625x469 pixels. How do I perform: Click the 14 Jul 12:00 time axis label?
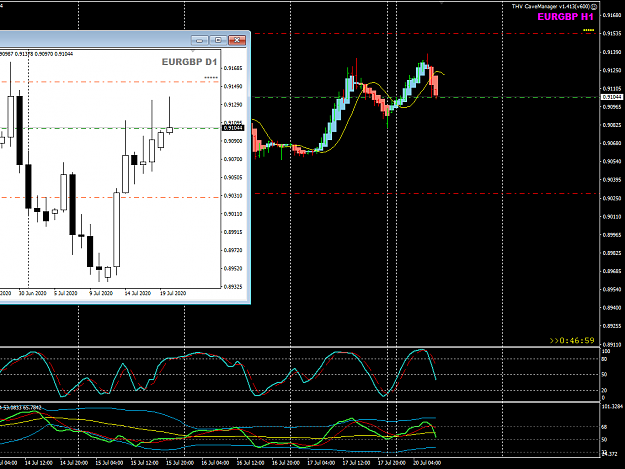39,463
